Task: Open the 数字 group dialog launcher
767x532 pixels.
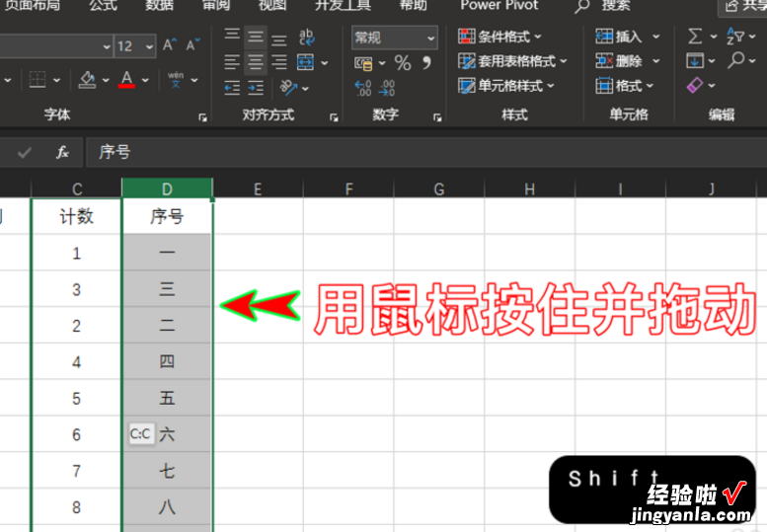Action: click(437, 117)
